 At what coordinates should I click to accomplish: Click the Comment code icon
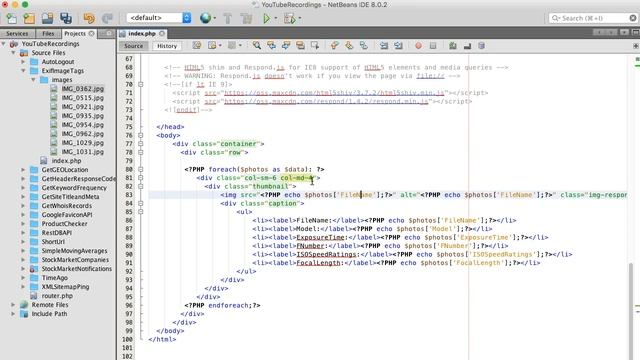[453, 46]
